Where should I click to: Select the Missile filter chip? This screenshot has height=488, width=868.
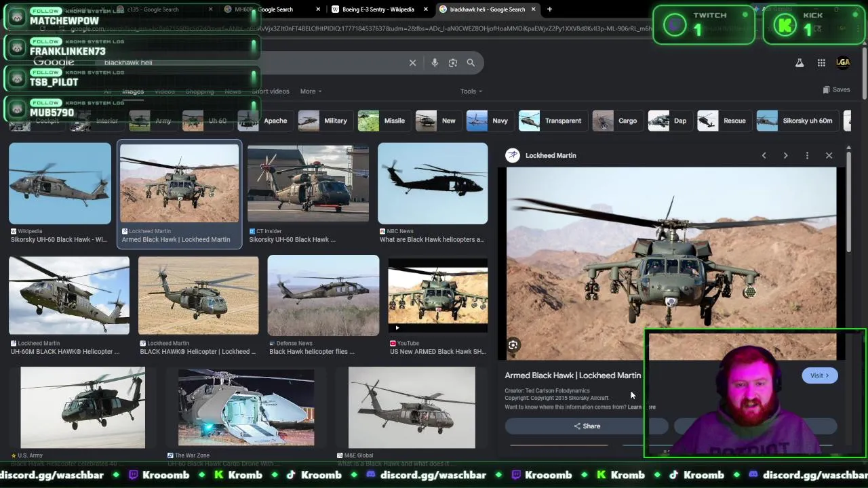[x=382, y=121]
